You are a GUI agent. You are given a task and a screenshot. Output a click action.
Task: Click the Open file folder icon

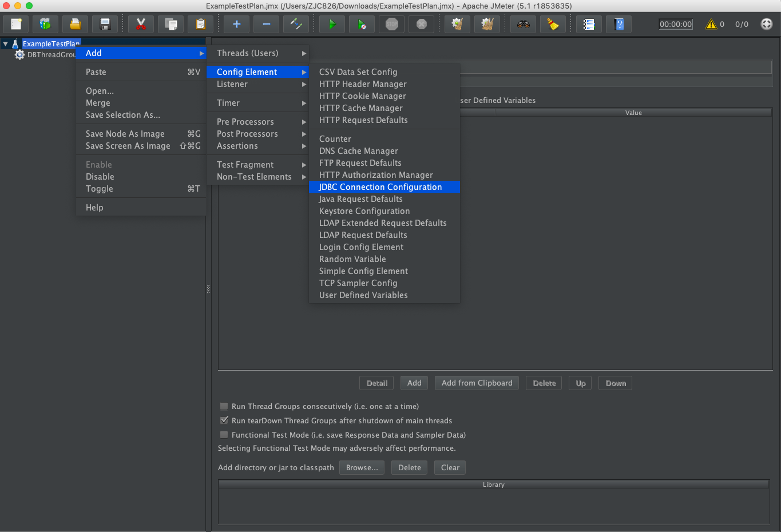(x=75, y=24)
